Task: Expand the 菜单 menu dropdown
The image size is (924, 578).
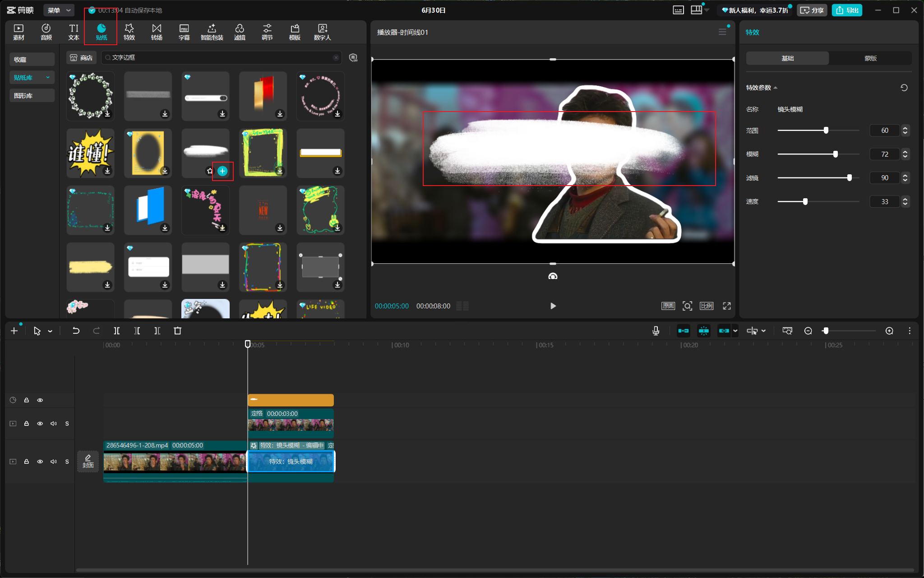Action: (x=59, y=10)
